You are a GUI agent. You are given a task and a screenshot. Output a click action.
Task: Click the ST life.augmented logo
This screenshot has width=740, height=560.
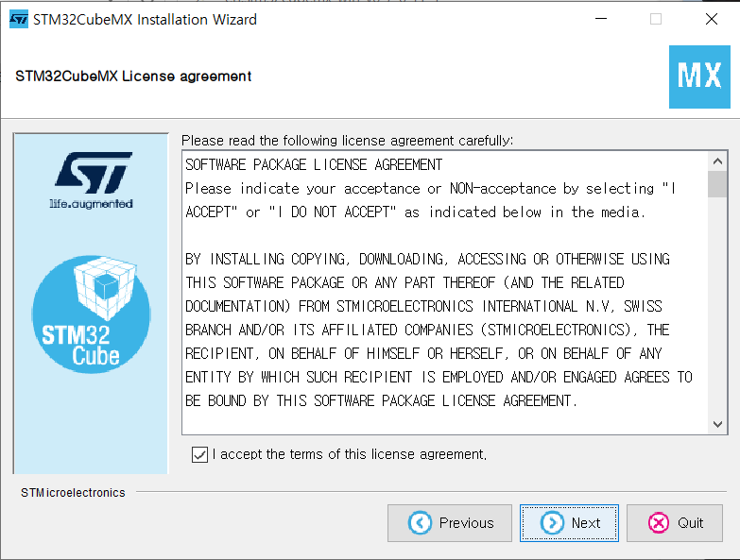tap(92, 180)
